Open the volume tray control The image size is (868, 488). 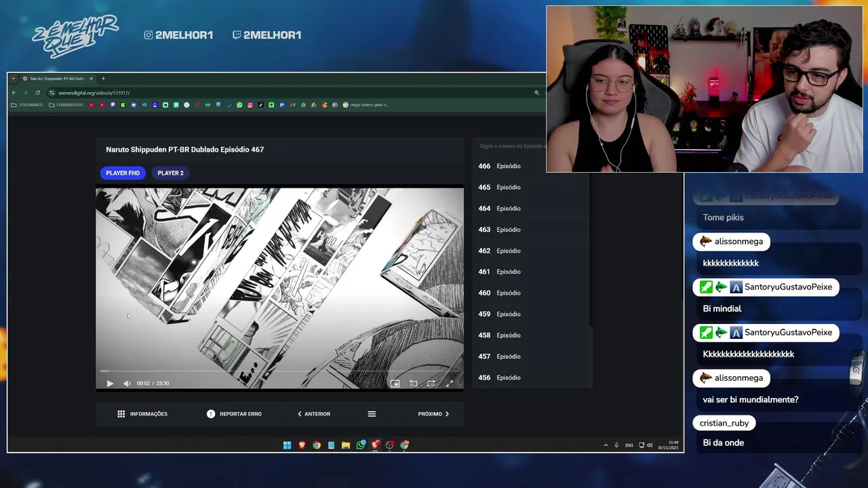pyautogui.click(x=649, y=445)
